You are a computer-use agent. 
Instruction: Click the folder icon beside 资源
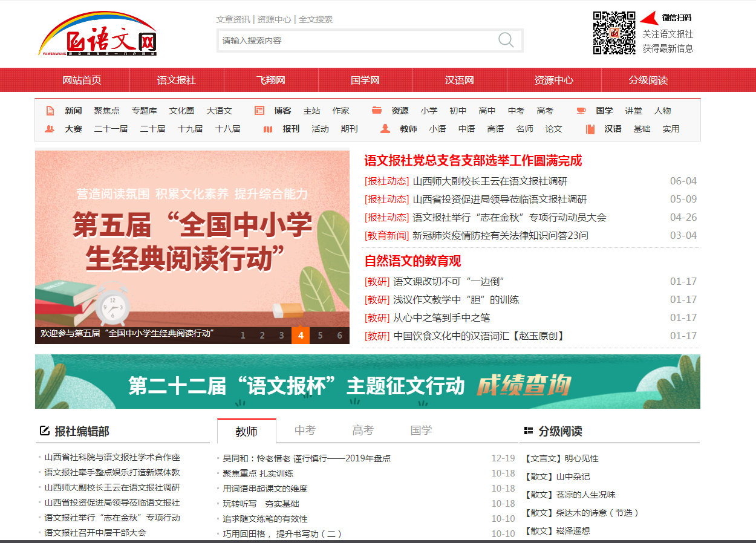(x=377, y=111)
